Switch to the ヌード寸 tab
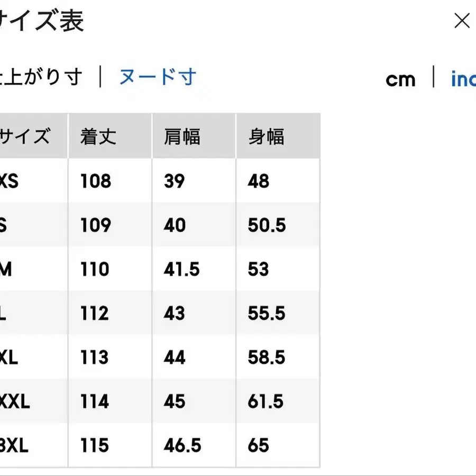 [x=158, y=77]
